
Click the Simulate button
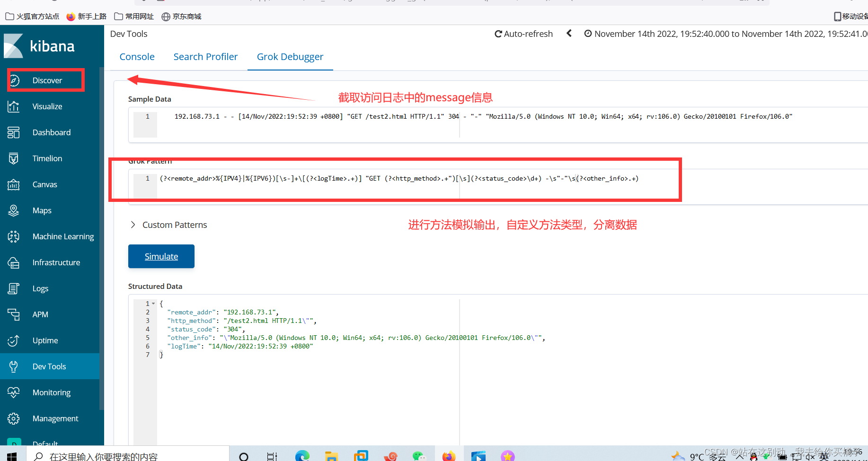(161, 256)
